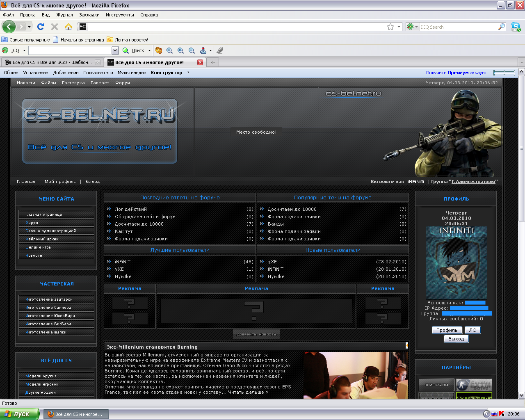Open the Конструктор admin menu
This screenshot has height=420, width=525.
tap(167, 73)
